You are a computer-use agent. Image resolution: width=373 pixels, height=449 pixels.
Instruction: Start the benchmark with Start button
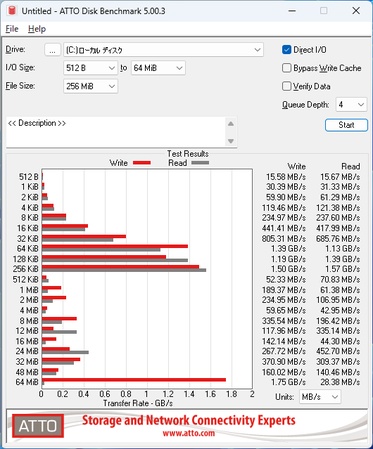346,125
